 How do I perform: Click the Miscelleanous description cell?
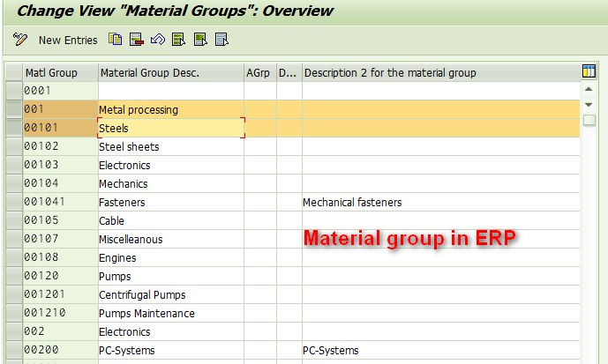[x=171, y=240]
